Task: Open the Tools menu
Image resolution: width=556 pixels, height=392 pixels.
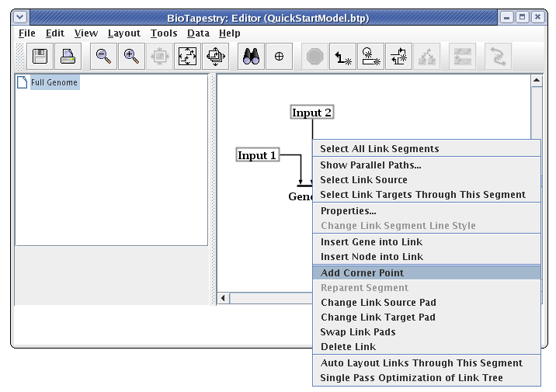Action: coord(164,33)
